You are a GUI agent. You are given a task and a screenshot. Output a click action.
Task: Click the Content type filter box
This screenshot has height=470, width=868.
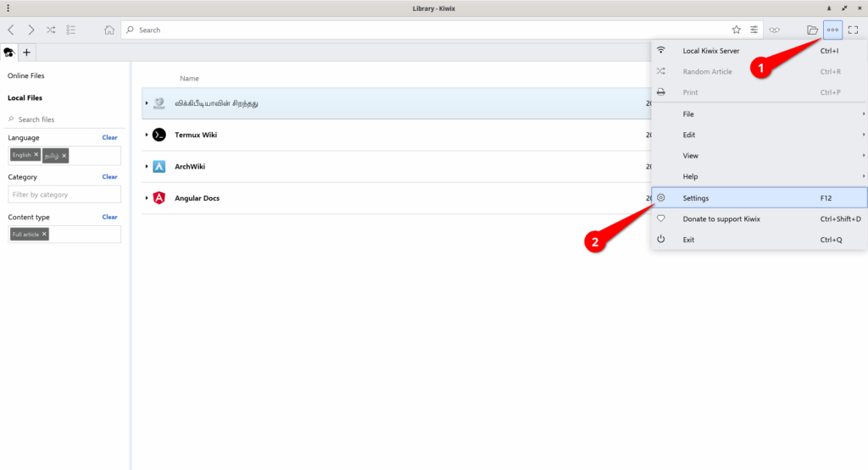point(64,234)
